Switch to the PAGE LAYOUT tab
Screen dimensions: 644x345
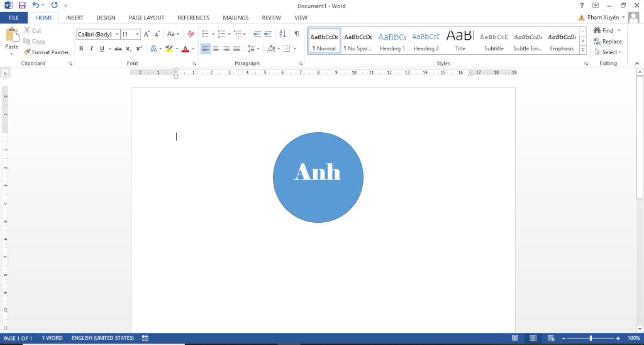click(147, 18)
